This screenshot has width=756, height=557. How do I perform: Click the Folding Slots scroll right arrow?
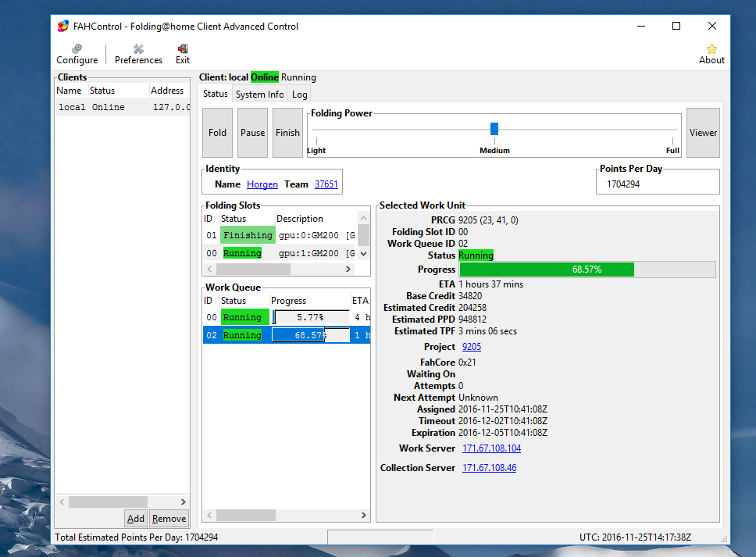click(348, 269)
